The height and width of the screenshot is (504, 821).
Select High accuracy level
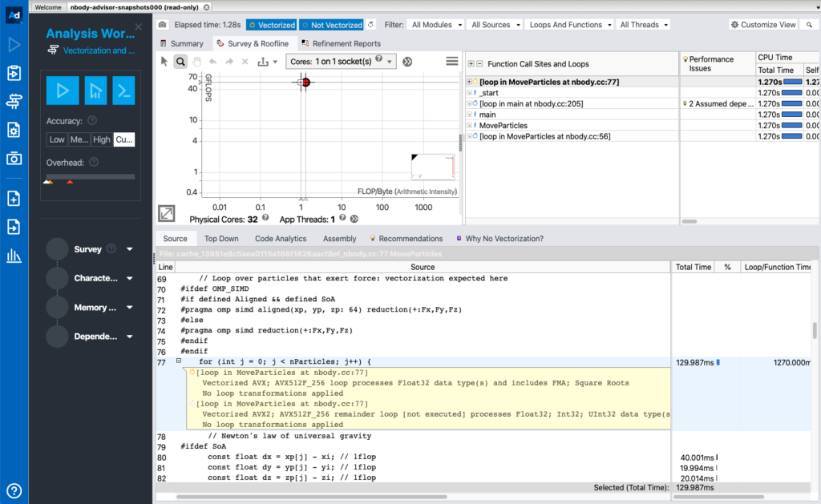tap(102, 139)
